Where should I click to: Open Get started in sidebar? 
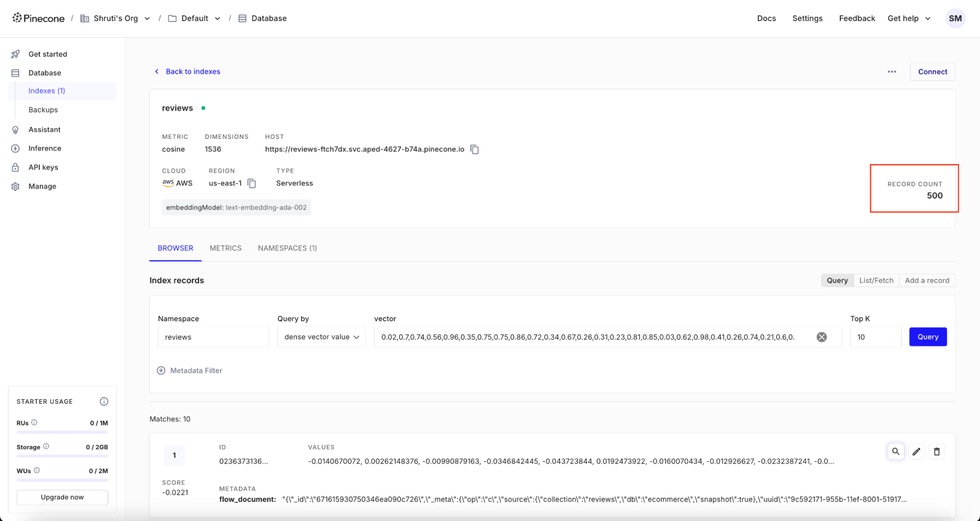(48, 54)
